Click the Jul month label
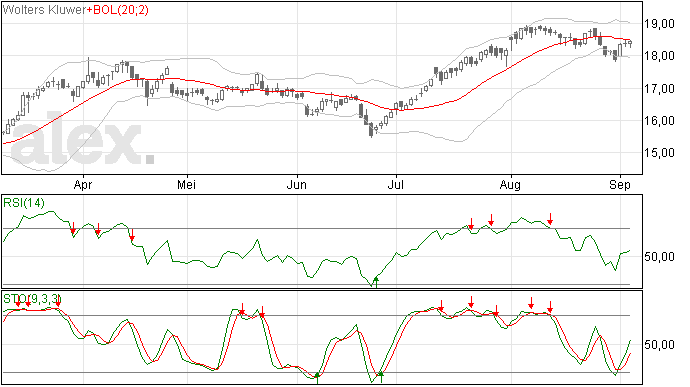This screenshot has width=690, height=387. coord(396,185)
